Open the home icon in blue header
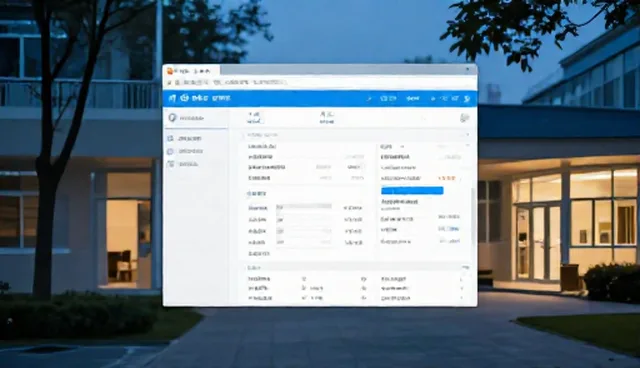This screenshot has width=640, height=368. [172, 98]
